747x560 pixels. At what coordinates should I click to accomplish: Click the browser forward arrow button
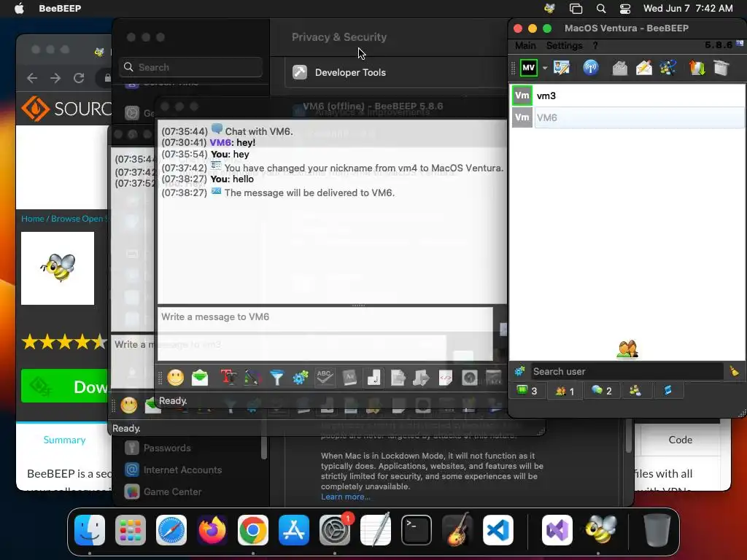pyautogui.click(x=55, y=78)
